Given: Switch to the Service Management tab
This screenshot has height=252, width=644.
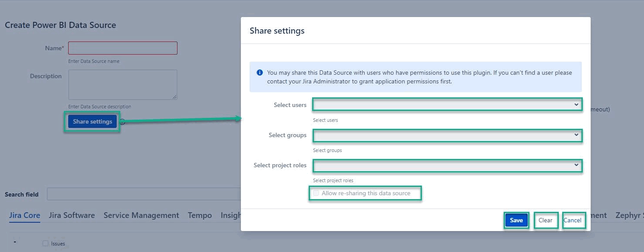Looking at the screenshot, I should pyautogui.click(x=141, y=215).
